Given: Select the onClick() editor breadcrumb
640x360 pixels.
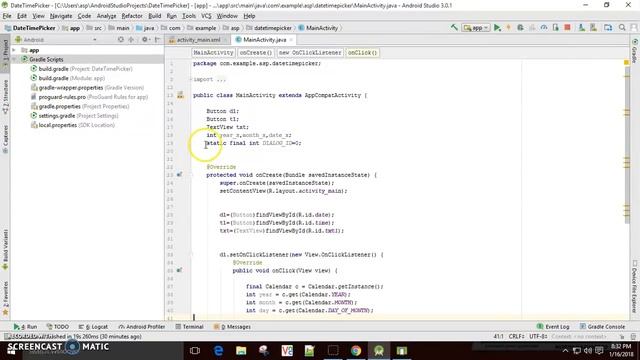Looking at the screenshot, I should [362, 53].
